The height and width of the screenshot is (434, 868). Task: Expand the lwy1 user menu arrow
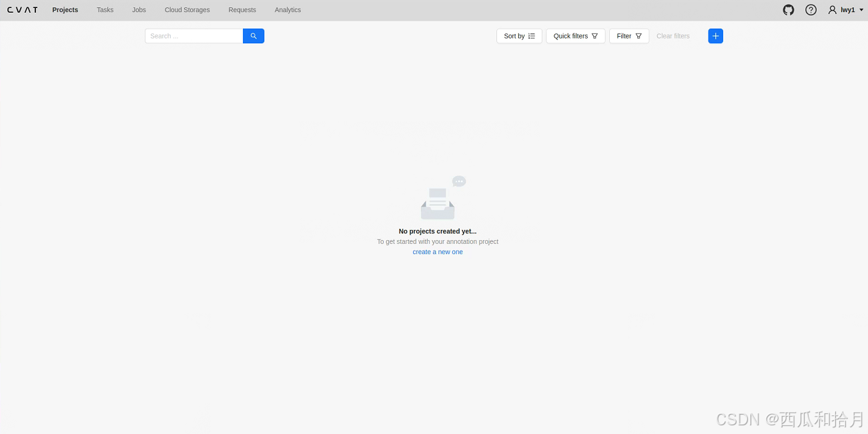click(x=861, y=10)
